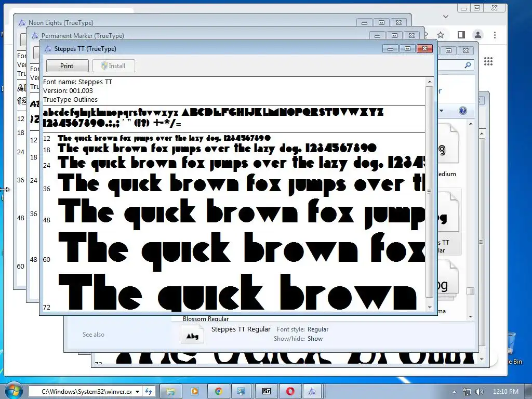This screenshot has width=532, height=399.
Task: Click scroll-up arrow of rearmost font viewer
Action: pos(482,134)
